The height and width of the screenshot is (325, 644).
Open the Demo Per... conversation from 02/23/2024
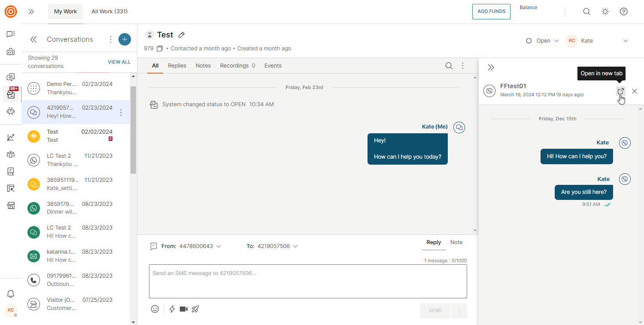76,88
